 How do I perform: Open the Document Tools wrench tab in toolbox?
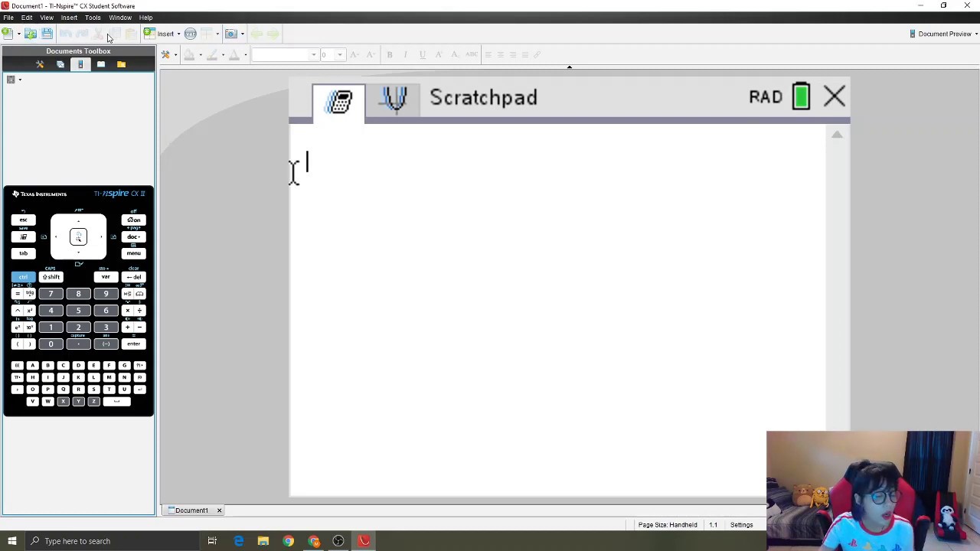(40, 64)
